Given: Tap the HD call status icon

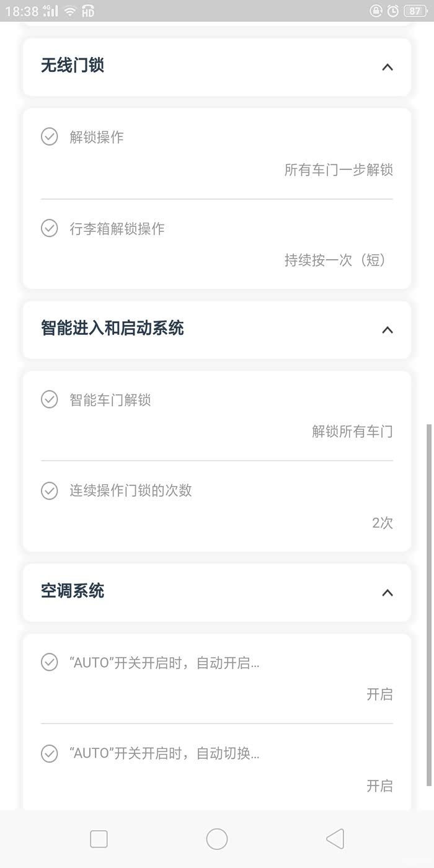Looking at the screenshot, I should [x=88, y=11].
